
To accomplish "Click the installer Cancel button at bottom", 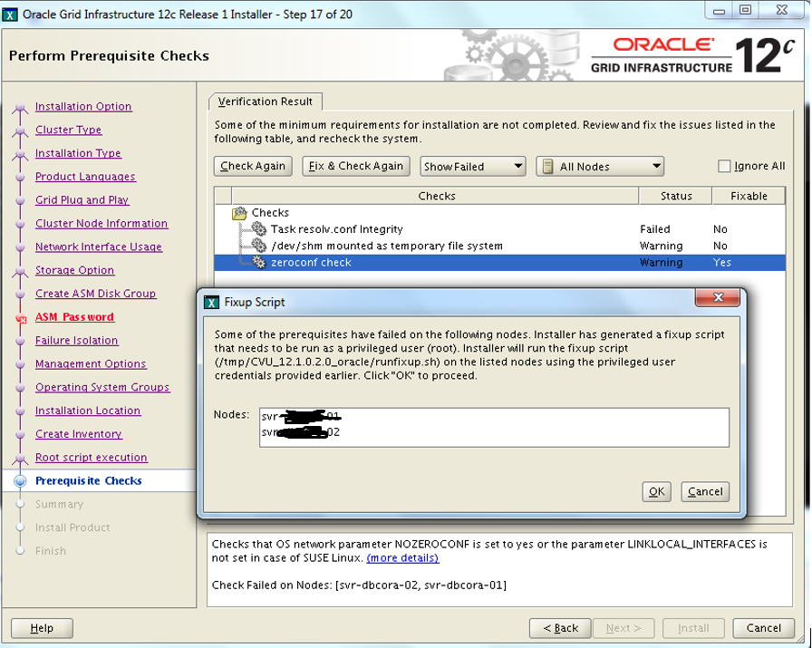I will [x=763, y=628].
